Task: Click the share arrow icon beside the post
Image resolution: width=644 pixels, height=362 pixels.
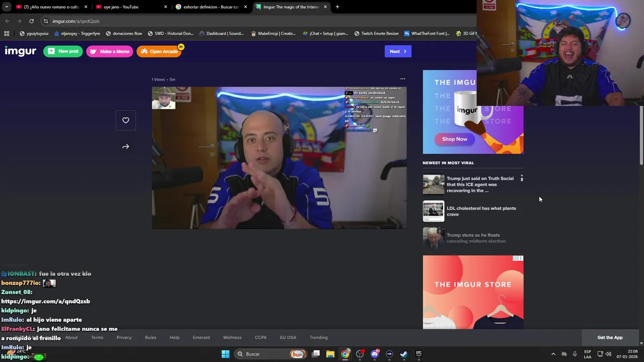Action: pyautogui.click(x=126, y=147)
